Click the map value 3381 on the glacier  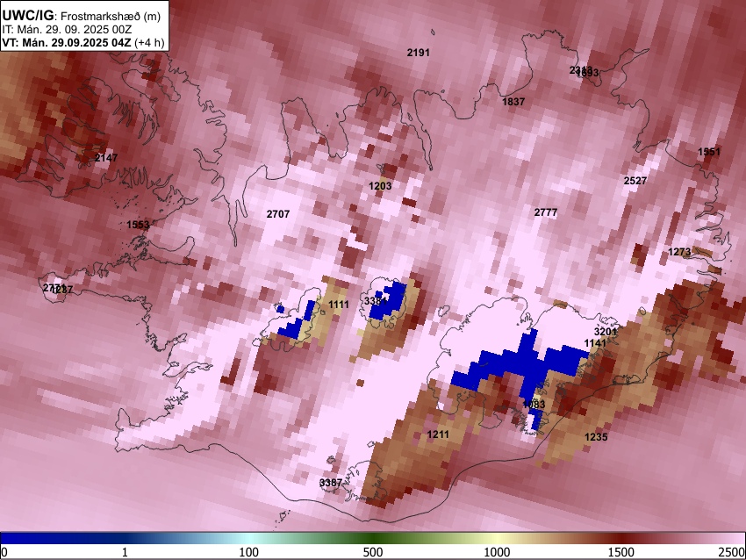376,301
